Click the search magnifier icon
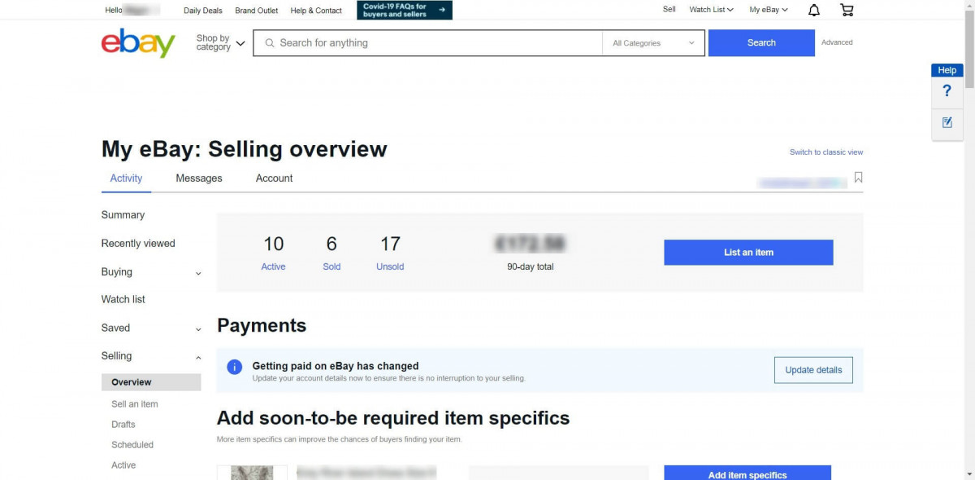977x481 pixels. click(270, 43)
